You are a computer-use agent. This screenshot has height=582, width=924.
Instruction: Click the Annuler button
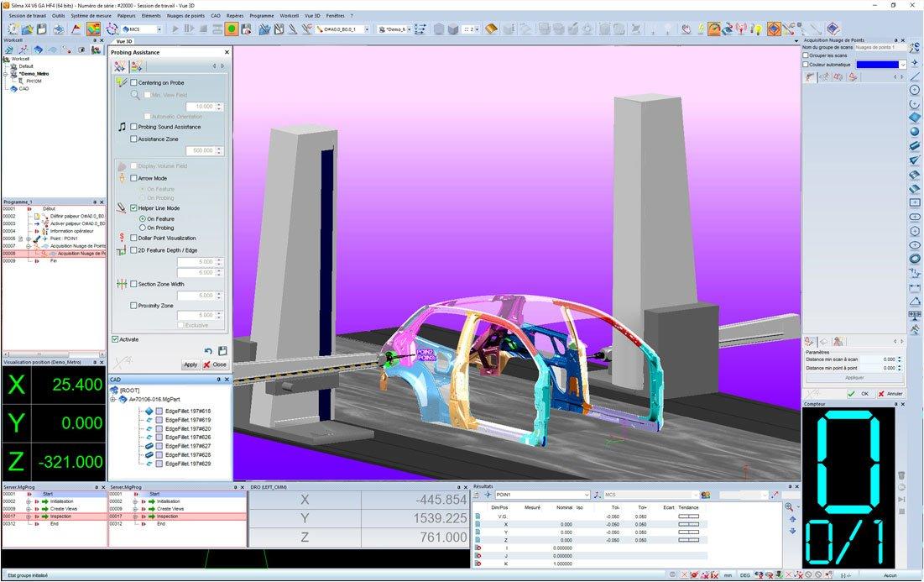point(890,393)
